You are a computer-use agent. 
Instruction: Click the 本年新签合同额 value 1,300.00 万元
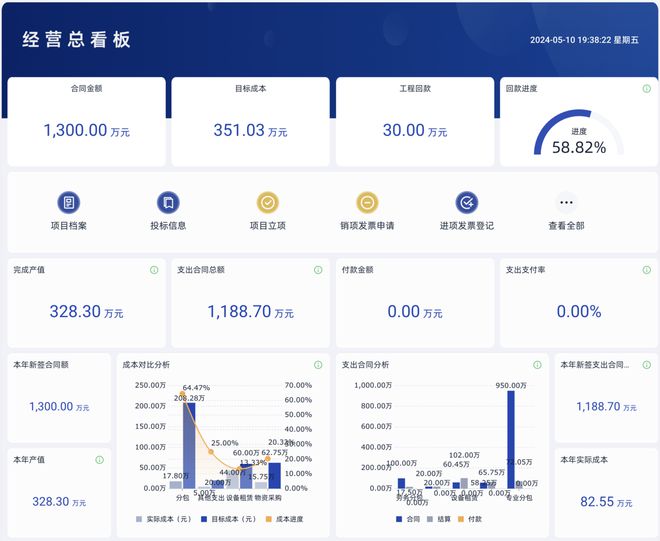click(x=59, y=407)
